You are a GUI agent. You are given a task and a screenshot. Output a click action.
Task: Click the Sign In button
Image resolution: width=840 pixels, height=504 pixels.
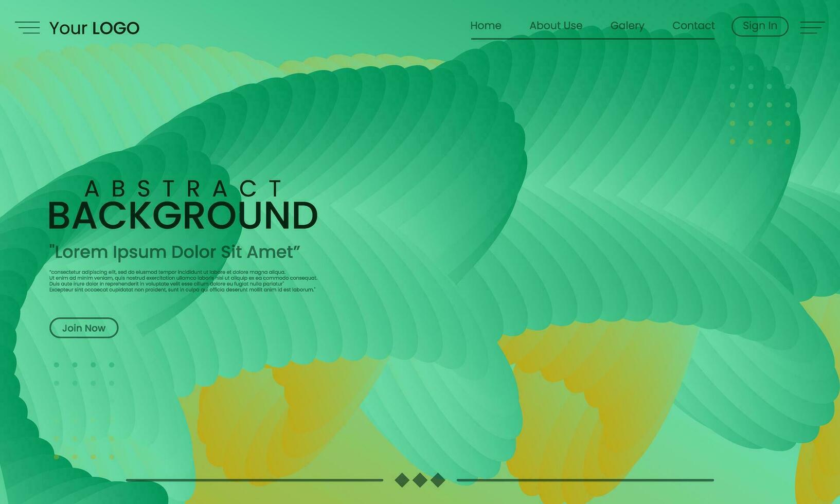[760, 26]
